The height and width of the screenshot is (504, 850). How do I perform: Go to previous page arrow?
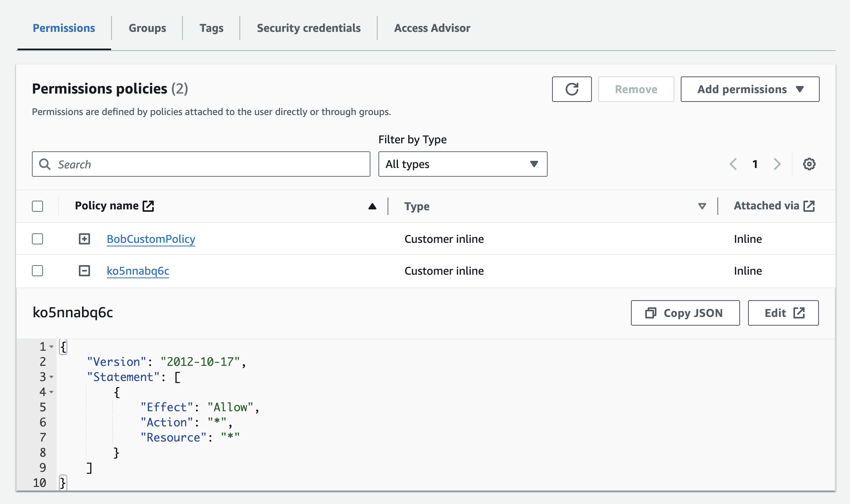tap(733, 164)
